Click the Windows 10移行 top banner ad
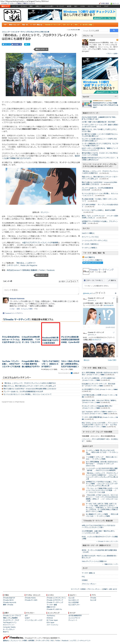The width and height of the screenshot is (120, 644). (72, 15)
